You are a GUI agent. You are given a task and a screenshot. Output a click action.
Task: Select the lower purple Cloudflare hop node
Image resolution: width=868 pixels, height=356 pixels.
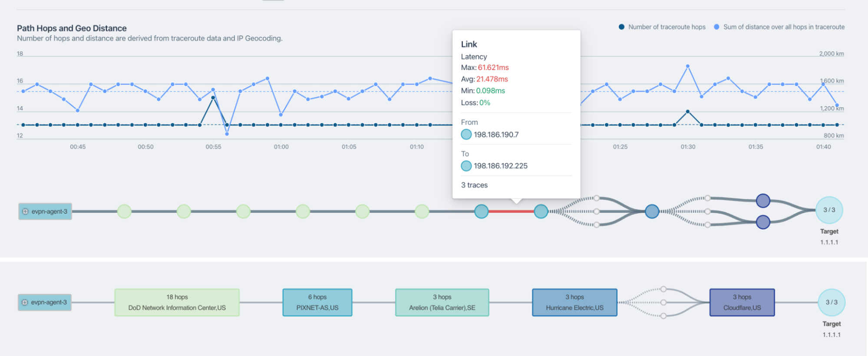point(763,222)
